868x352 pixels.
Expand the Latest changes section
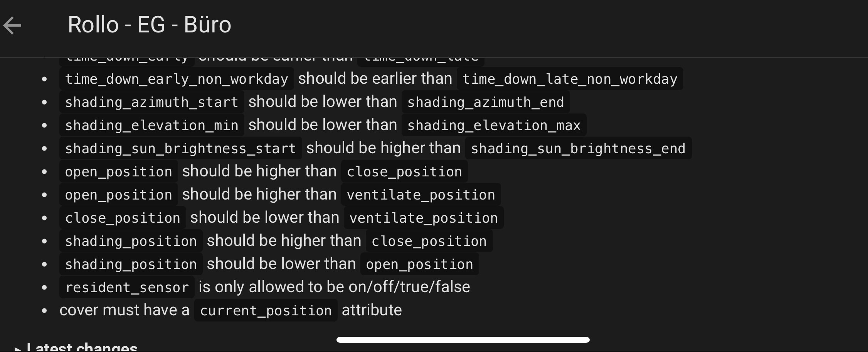tap(77, 347)
